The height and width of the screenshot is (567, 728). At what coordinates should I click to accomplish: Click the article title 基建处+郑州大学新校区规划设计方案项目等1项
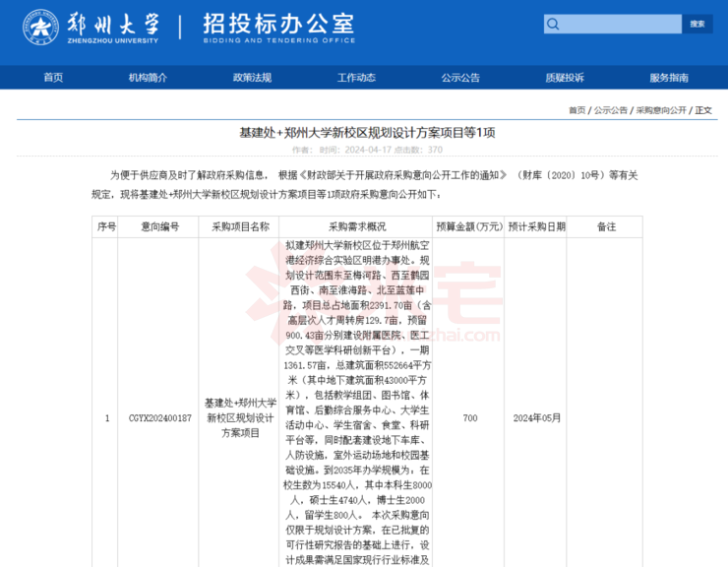367,133
